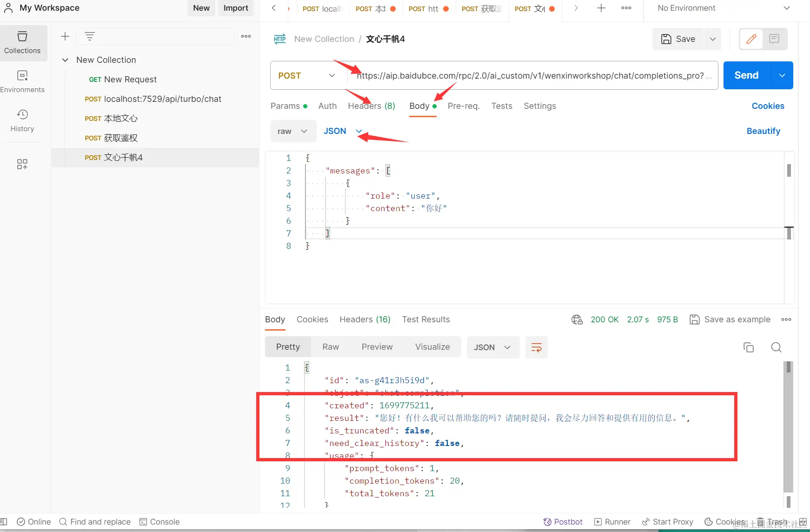Open the configure workspace sidebar grid icon
This screenshot has width=810, height=532.
click(22, 164)
